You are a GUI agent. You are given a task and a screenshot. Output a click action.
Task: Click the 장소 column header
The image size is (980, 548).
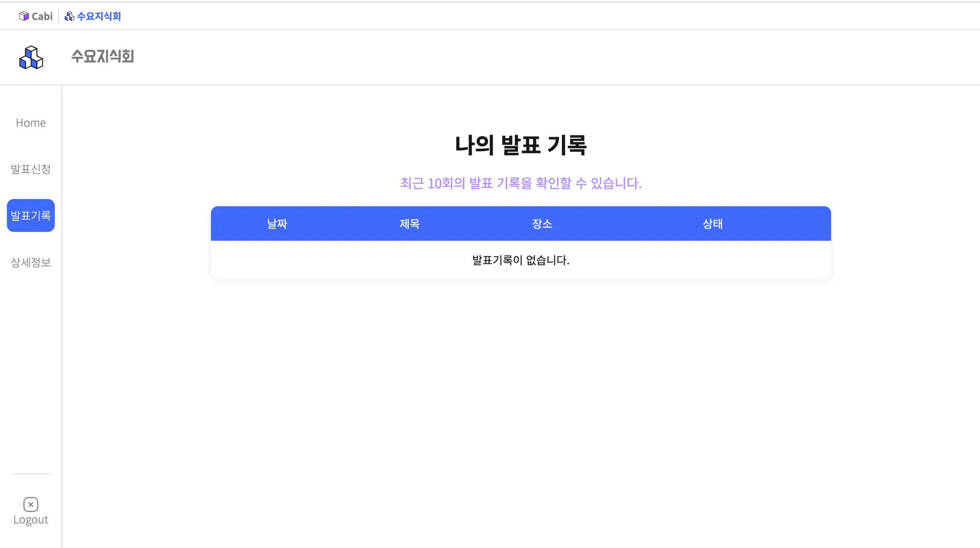542,224
